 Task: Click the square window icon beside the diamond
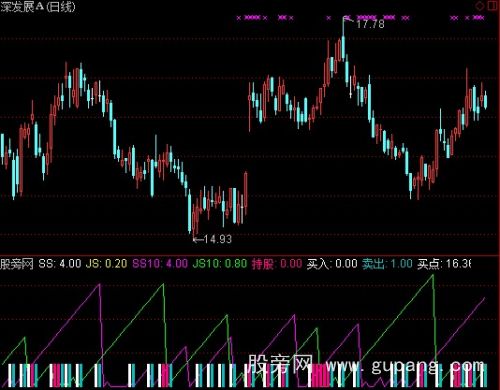[x=493, y=5]
